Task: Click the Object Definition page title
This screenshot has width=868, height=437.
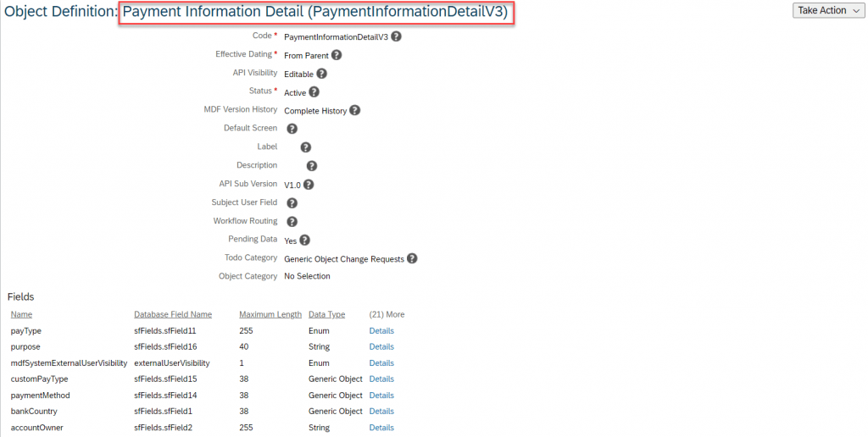Action: [x=256, y=11]
